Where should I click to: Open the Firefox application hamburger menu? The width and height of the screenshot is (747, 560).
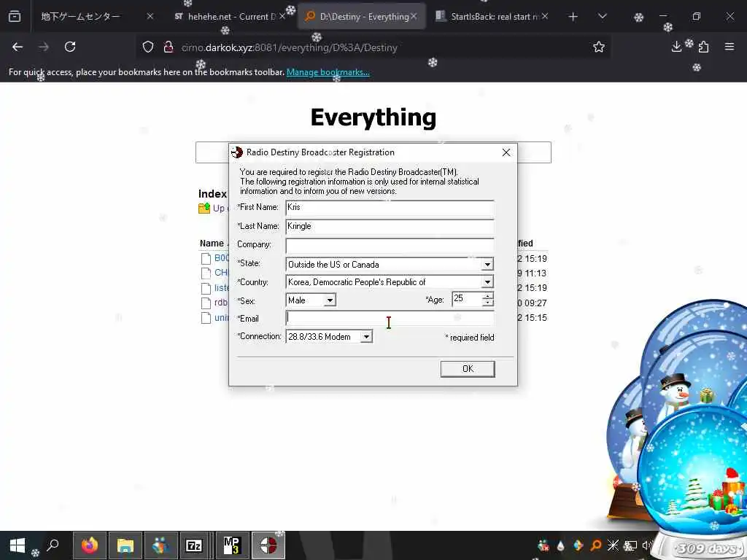[729, 47]
